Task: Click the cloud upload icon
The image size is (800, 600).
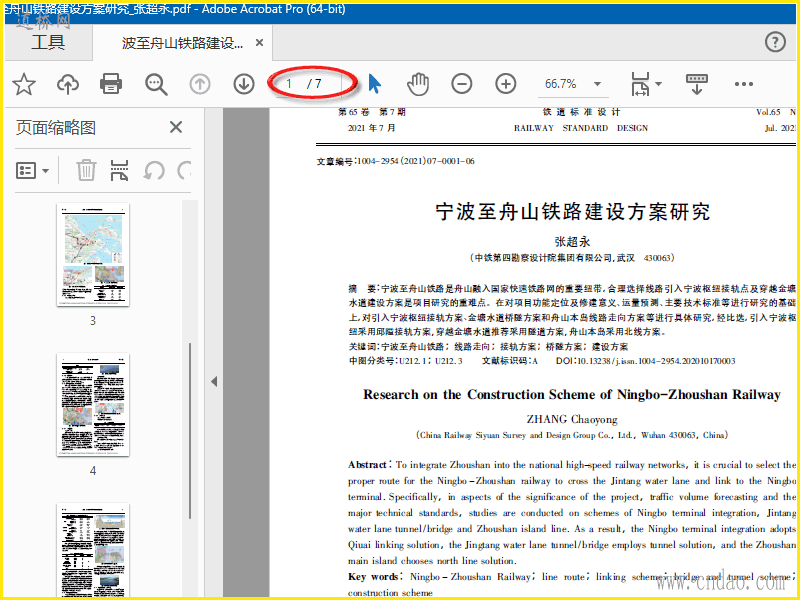Action: [67, 84]
